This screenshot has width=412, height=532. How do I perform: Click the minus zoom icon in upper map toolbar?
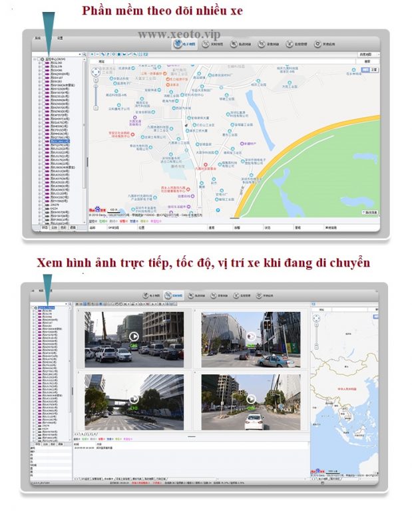tap(97, 55)
